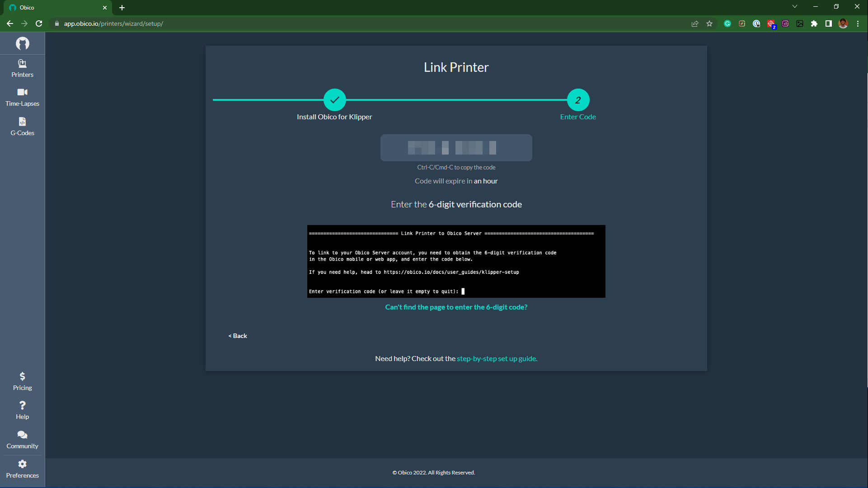This screenshot has height=488, width=868.
Task: Open Community in the sidebar
Action: tap(22, 440)
